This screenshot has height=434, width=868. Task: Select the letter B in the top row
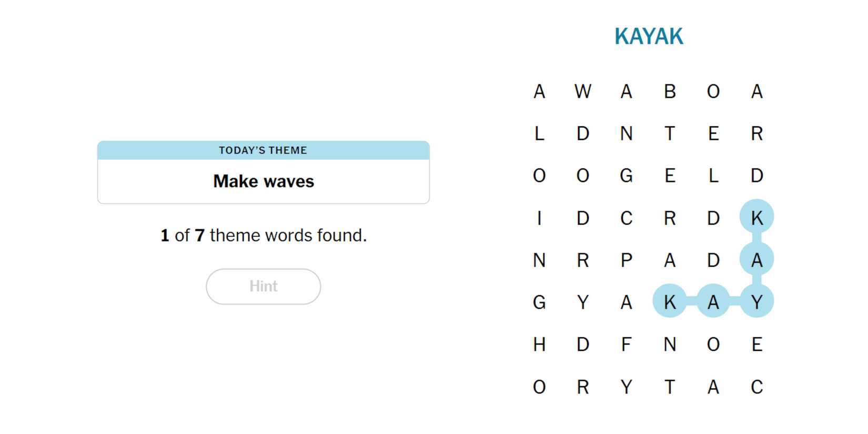tap(670, 92)
